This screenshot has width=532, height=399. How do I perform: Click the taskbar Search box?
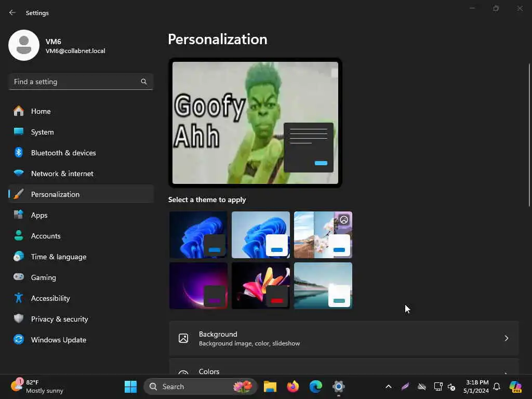(200, 387)
